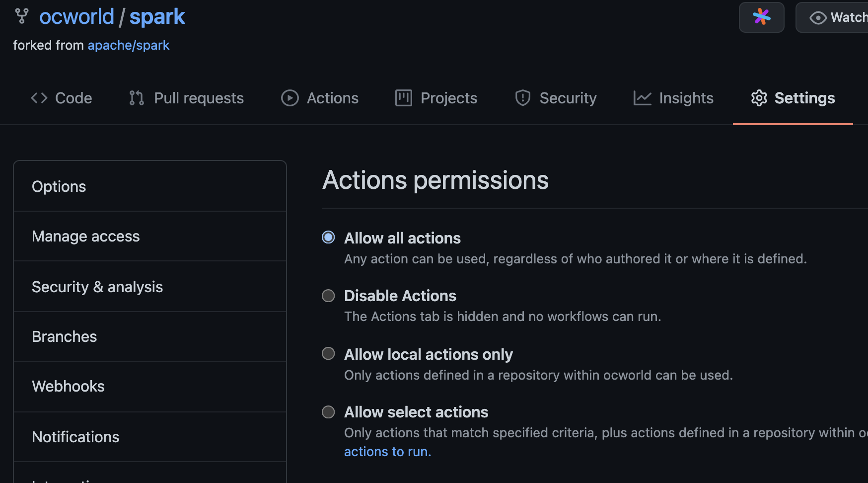Viewport: 868px width, 483px height.
Task: Go to Branches in settings sidebar
Action: pyautogui.click(x=65, y=336)
